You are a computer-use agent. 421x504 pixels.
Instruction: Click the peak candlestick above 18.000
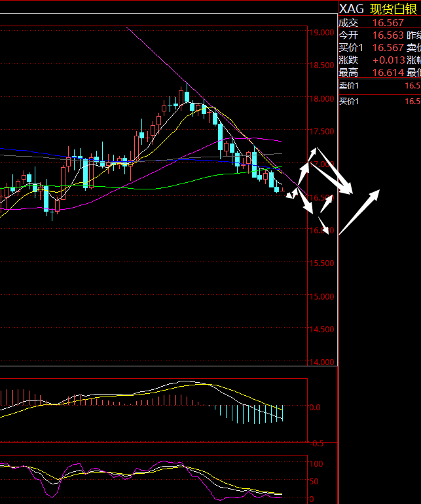point(187,94)
